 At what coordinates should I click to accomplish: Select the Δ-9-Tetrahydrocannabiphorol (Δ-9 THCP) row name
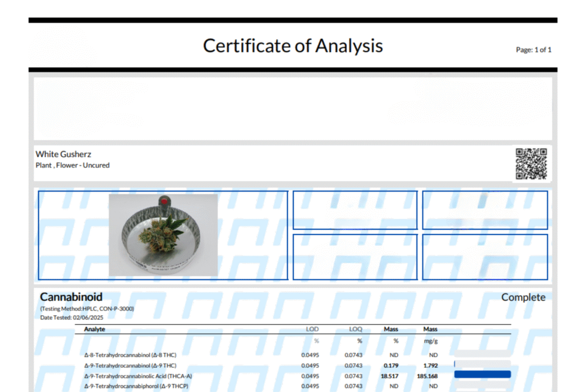pyautogui.click(x=136, y=386)
